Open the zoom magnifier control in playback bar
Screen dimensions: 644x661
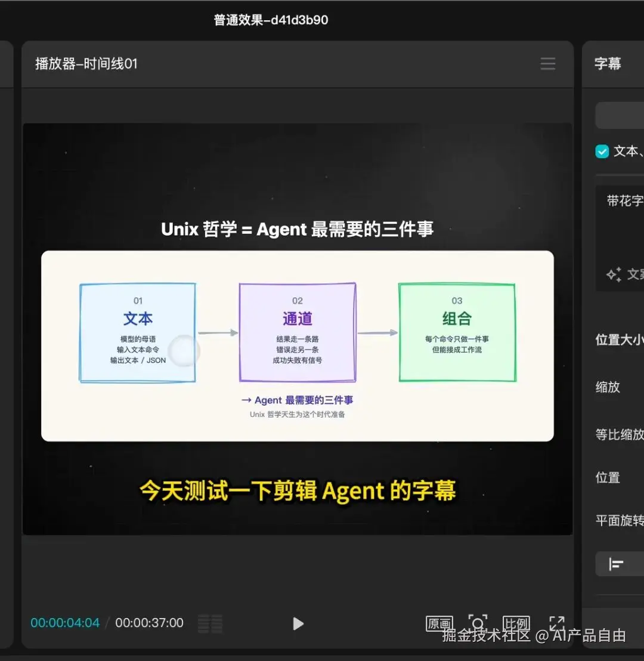478,622
